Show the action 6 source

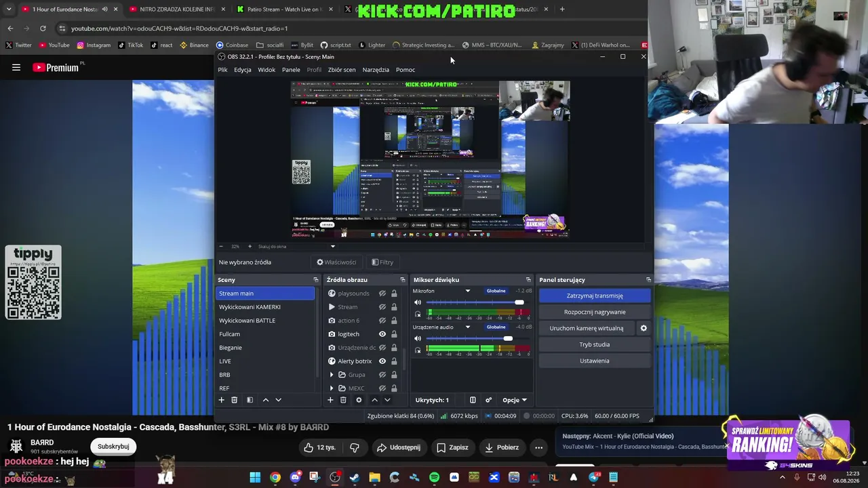coord(382,321)
